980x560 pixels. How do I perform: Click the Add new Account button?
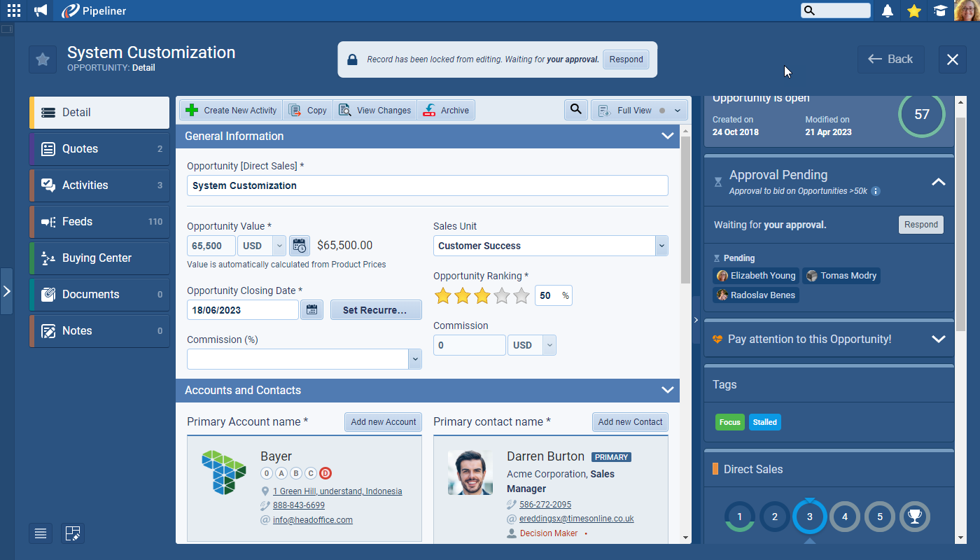coord(383,422)
